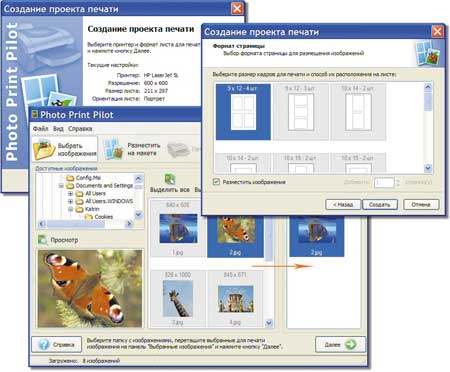The height and width of the screenshot is (372, 450).
Task: Click the layout list scrollbar thumb
Action: tap(428, 101)
